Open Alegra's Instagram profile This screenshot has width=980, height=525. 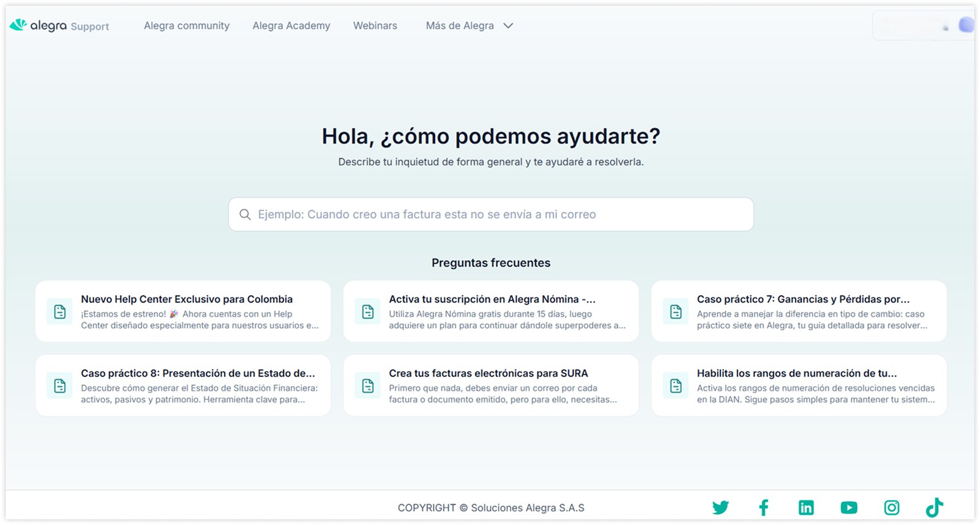[892, 507]
